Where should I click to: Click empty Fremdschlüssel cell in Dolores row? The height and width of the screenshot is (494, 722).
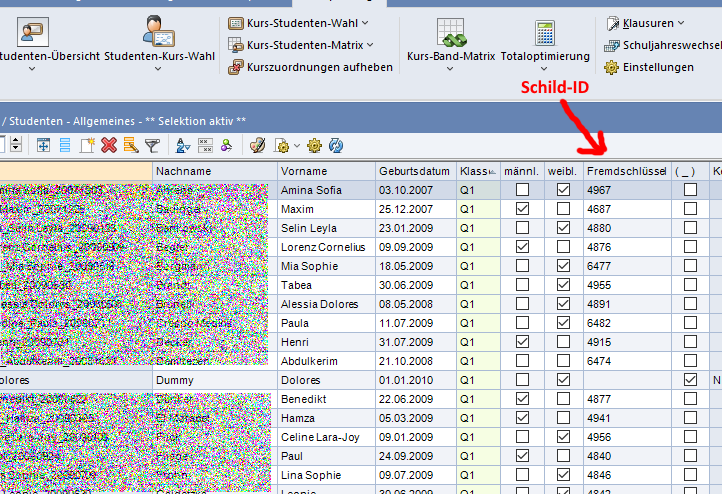pos(627,380)
